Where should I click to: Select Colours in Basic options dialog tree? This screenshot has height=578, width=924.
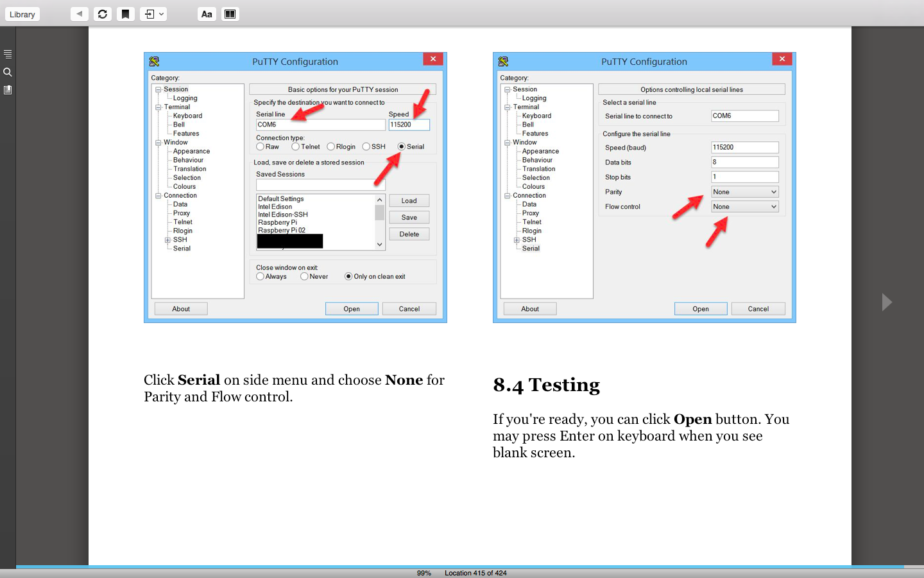(x=184, y=187)
